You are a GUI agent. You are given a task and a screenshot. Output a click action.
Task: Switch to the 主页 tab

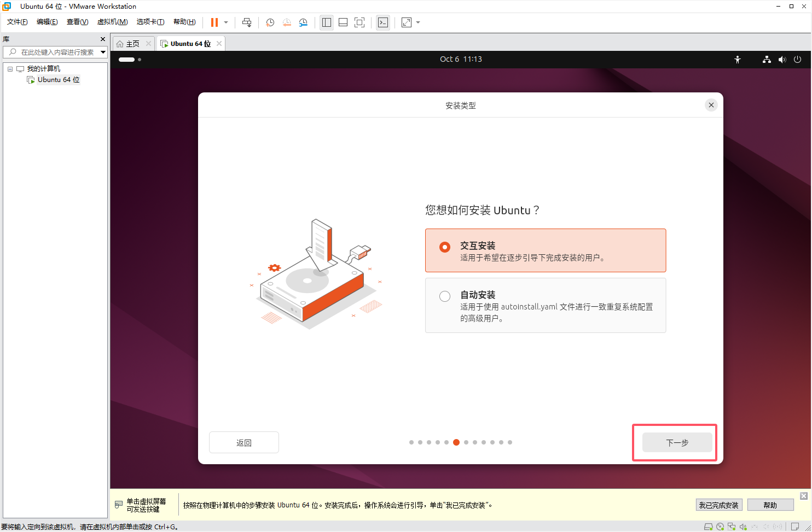click(x=133, y=44)
